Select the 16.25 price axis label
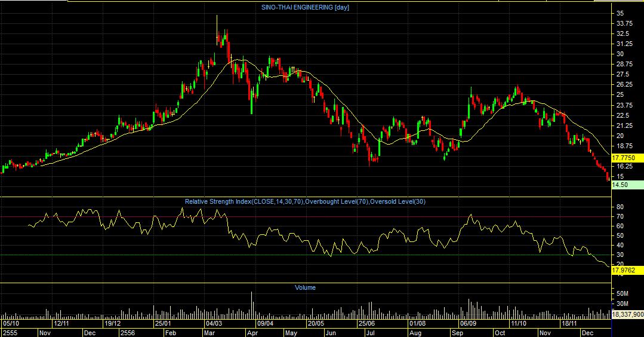The image size is (644, 337). [x=624, y=167]
